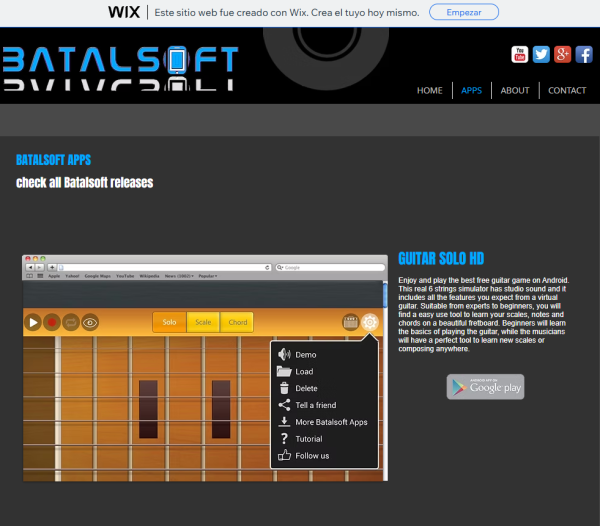Click the folder icon beside Load

pos(284,371)
